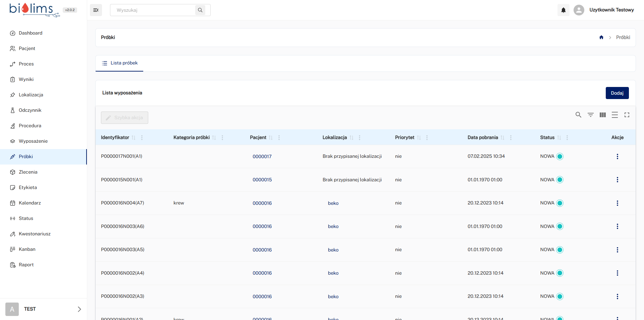The width and height of the screenshot is (644, 320).
Task: Open column visibility icon
Action: tap(603, 115)
